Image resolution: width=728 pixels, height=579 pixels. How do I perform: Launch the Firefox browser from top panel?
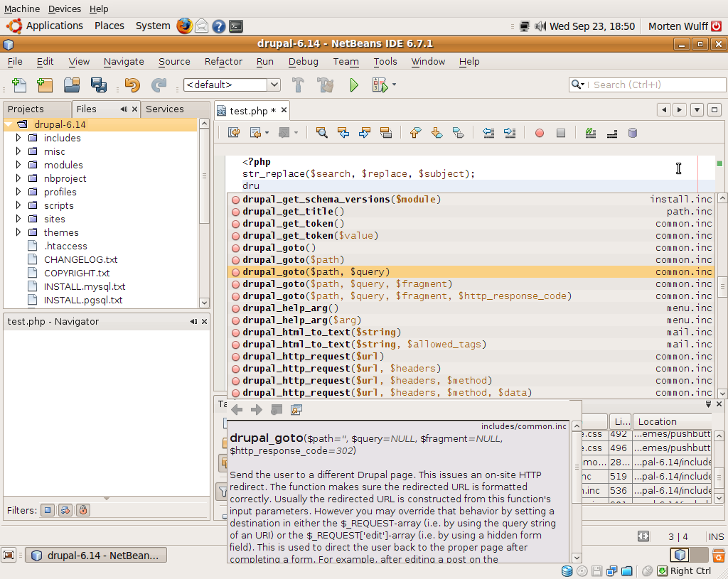coord(184,26)
